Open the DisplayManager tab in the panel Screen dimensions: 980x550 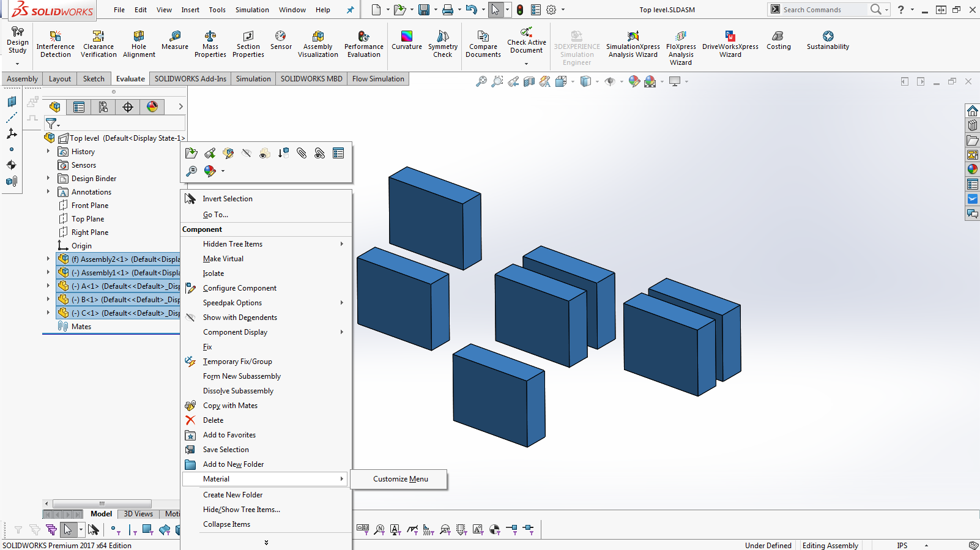coord(152,107)
